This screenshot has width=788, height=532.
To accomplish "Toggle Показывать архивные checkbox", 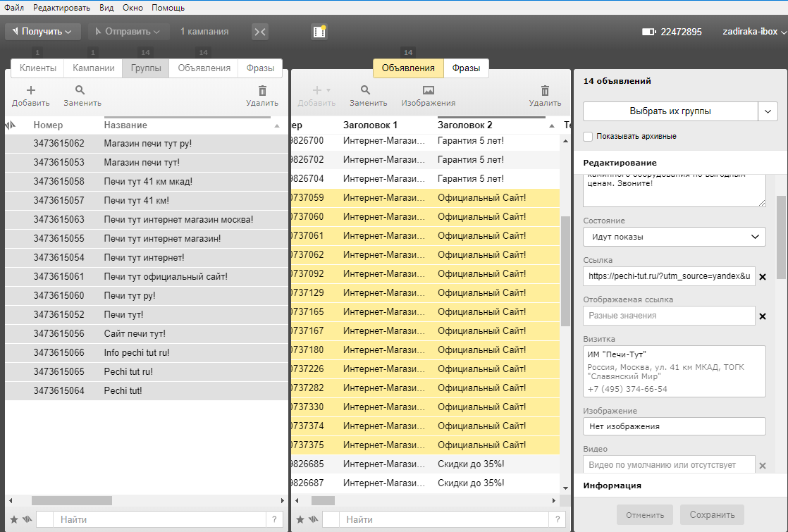I will coord(588,136).
